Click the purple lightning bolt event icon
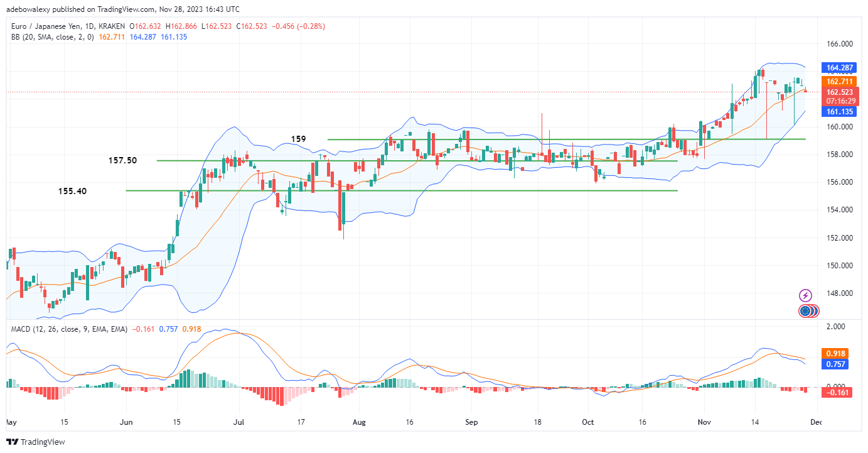 [x=806, y=295]
